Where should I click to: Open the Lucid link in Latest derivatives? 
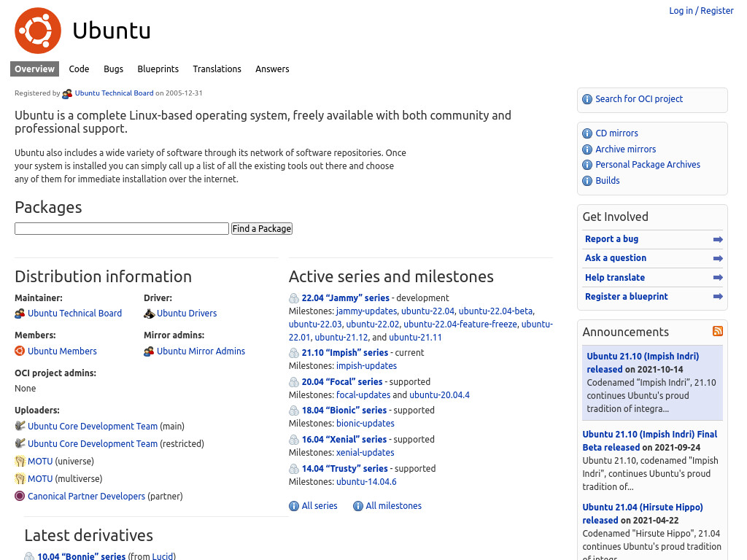163,556
